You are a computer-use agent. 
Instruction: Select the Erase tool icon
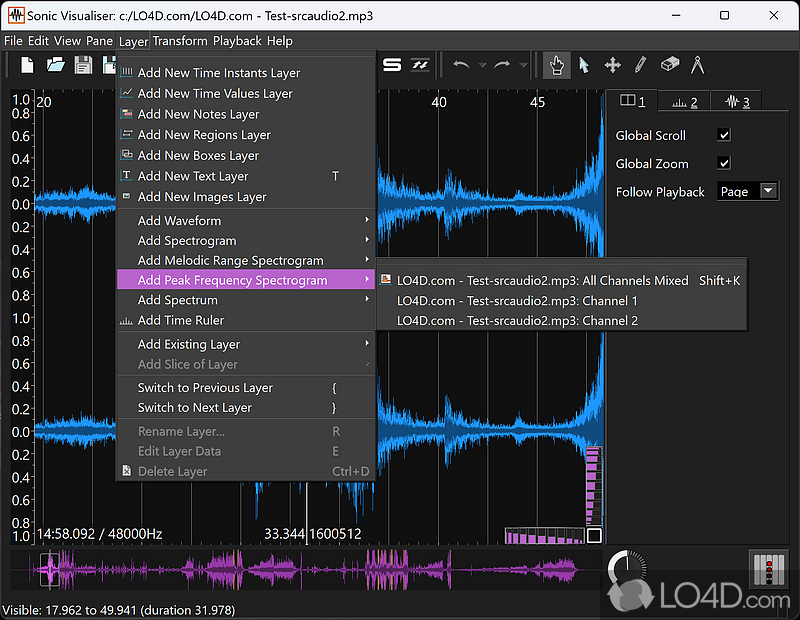pyautogui.click(x=669, y=65)
